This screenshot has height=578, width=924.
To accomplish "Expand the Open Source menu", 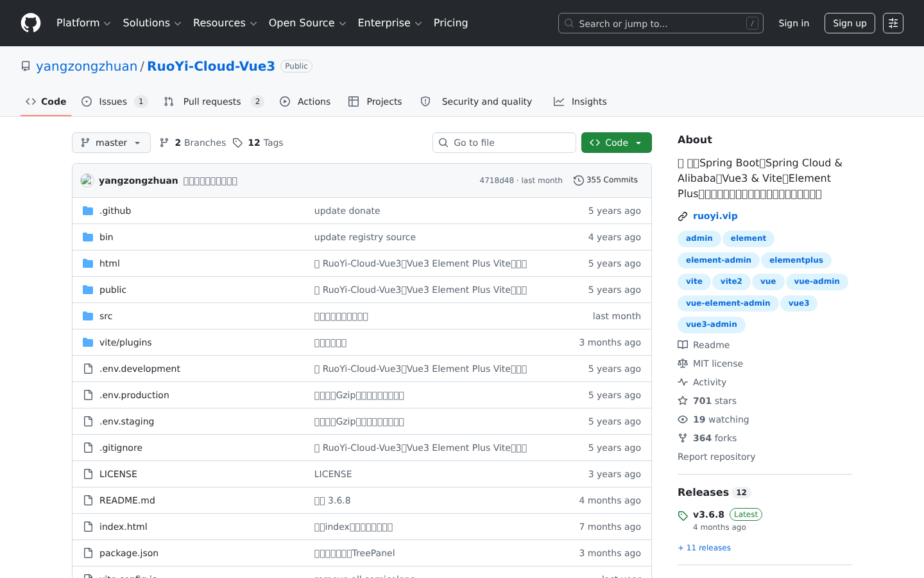I will (x=307, y=23).
